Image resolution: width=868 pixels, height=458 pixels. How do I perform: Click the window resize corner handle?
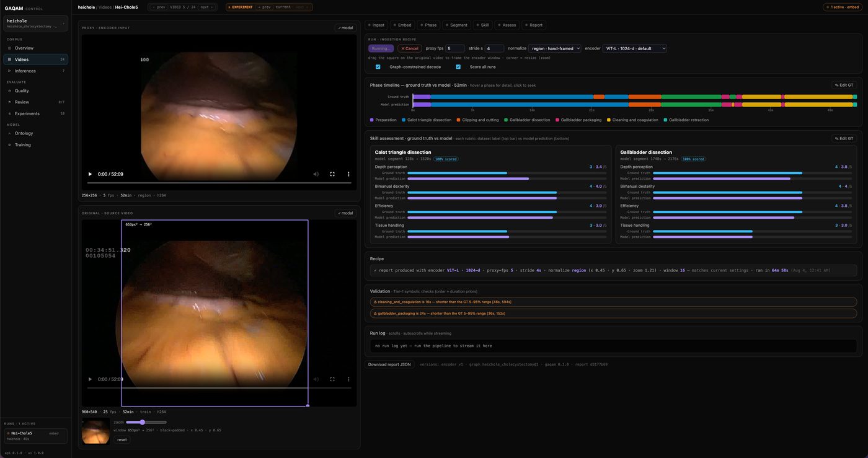308,405
